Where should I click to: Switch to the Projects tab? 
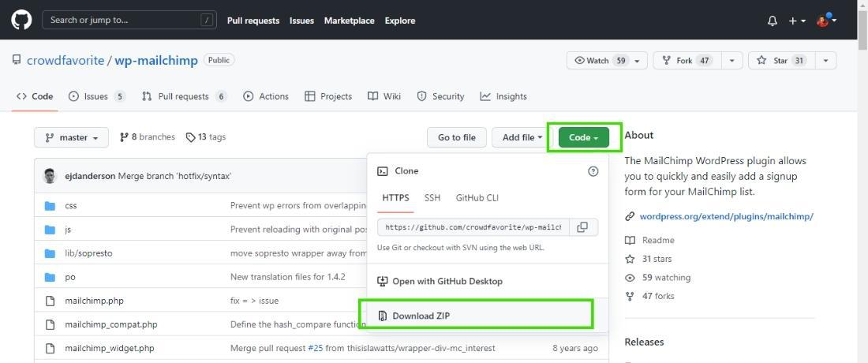tap(328, 96)
